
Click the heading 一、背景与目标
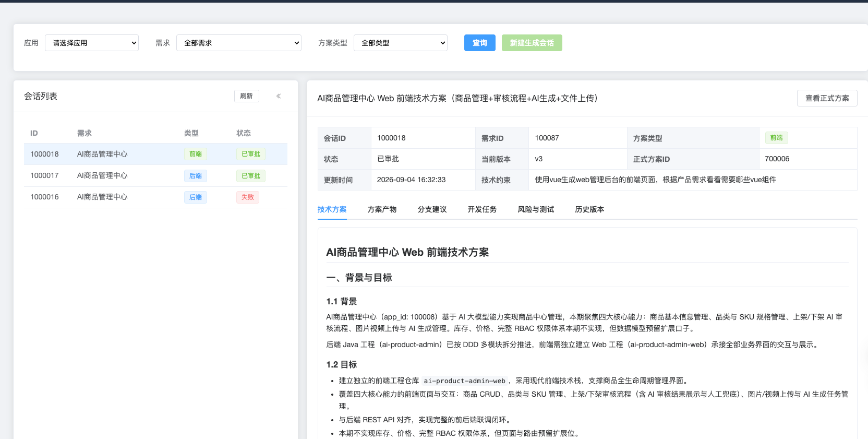359,278
